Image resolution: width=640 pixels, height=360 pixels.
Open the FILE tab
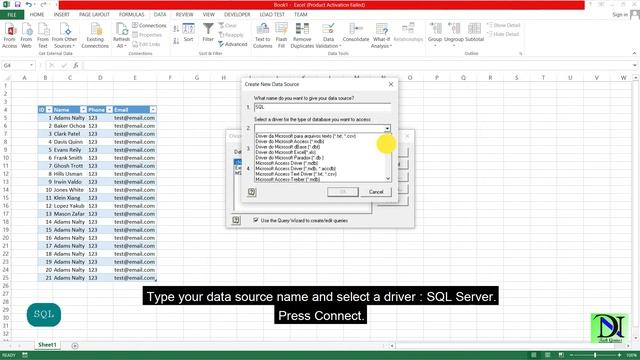(x=12, y=15)
